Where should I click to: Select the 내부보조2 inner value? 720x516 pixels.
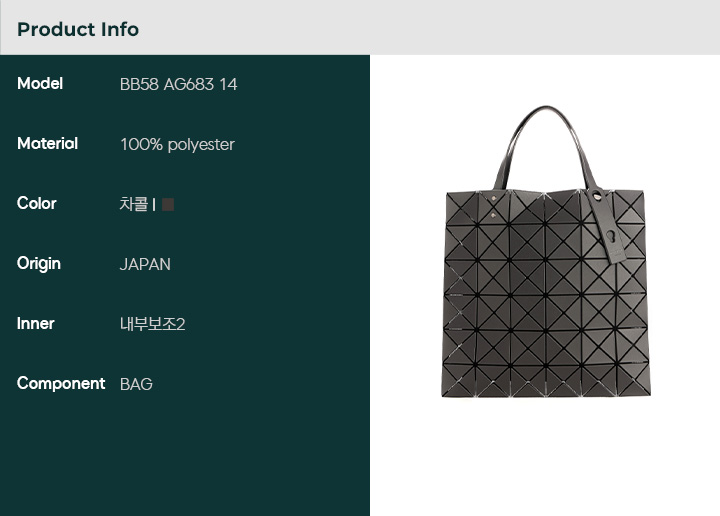click(x=152, y=324)
